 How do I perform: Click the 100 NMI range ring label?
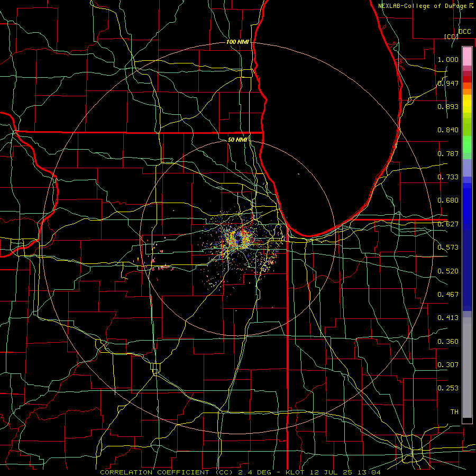click(237, 42)
